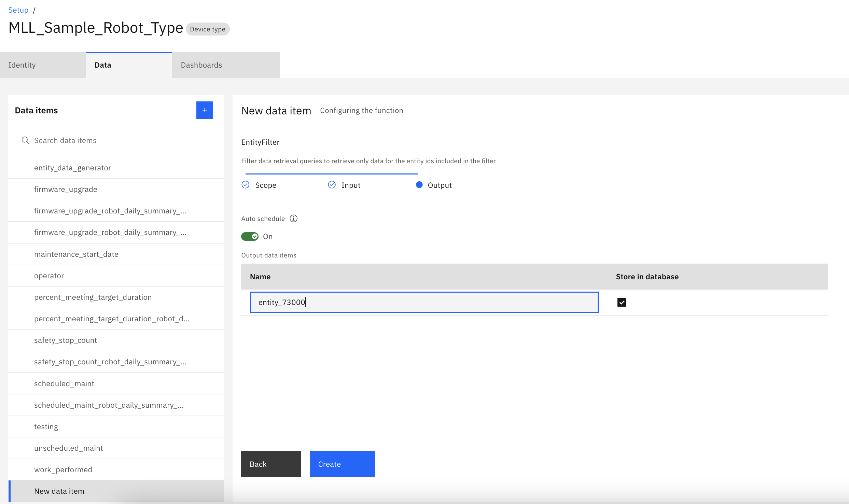Select safety_stop_count data item
Image resolution: width=849 pixels, height=504 pixels.
(x=116, y=340)
